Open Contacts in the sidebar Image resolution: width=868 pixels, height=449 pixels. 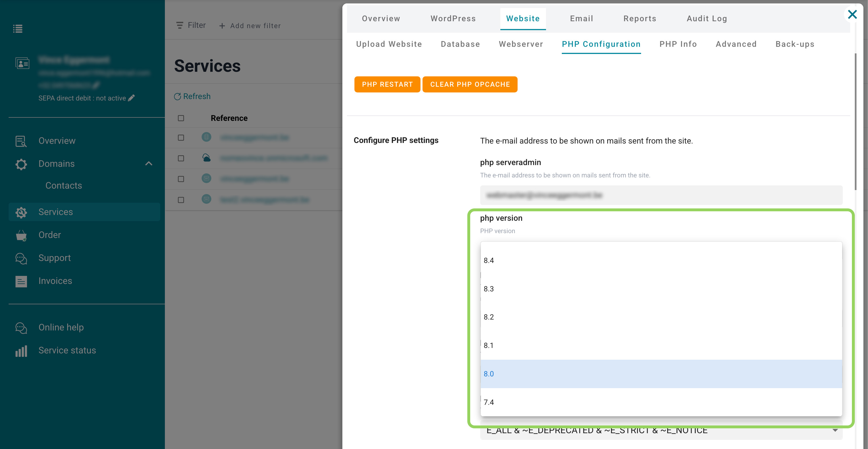click(x=64, y=185)
